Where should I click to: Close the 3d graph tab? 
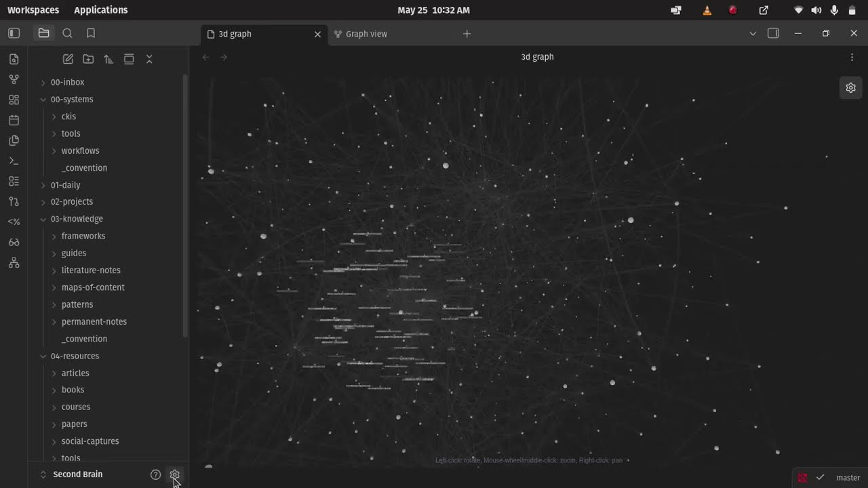click(317, 34)
